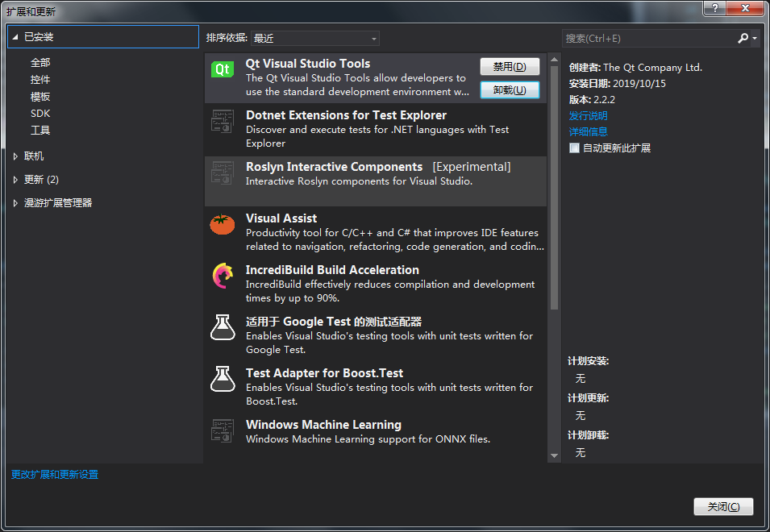Click the Roslyn Interactive Components extension icon
Viewport: 770px width, 532px height.
[x=222, y=172]
